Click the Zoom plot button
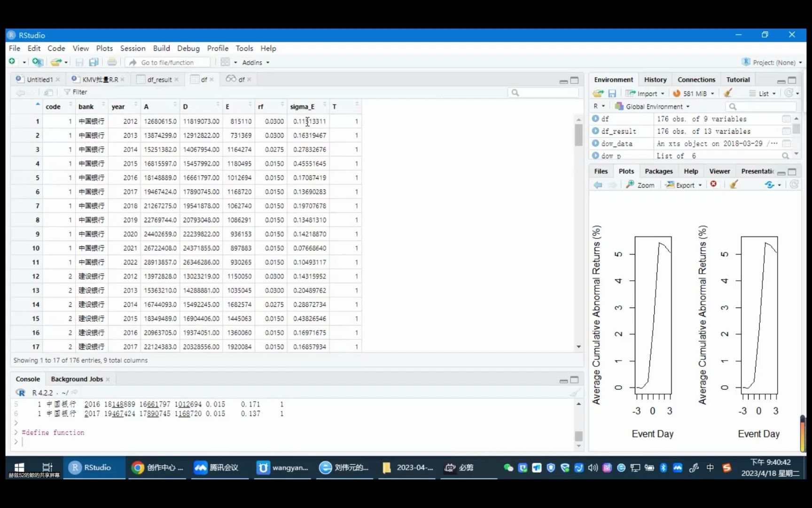 (640, 185)
